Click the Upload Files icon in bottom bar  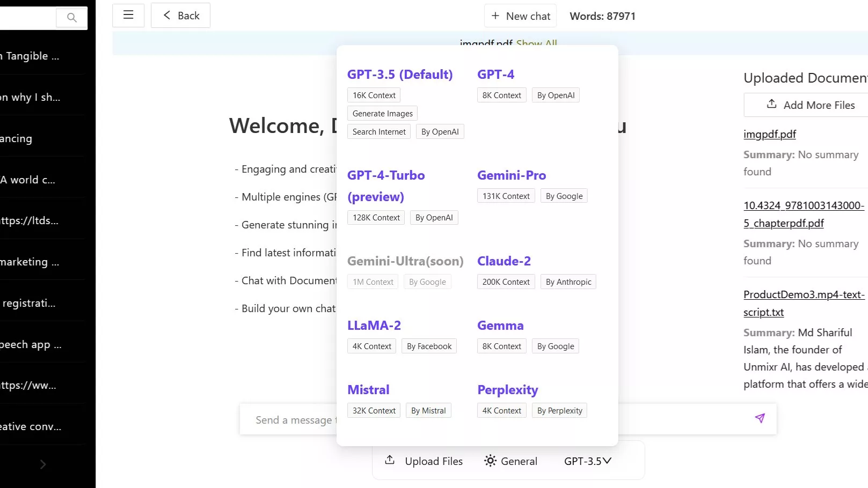pos(390,460)
